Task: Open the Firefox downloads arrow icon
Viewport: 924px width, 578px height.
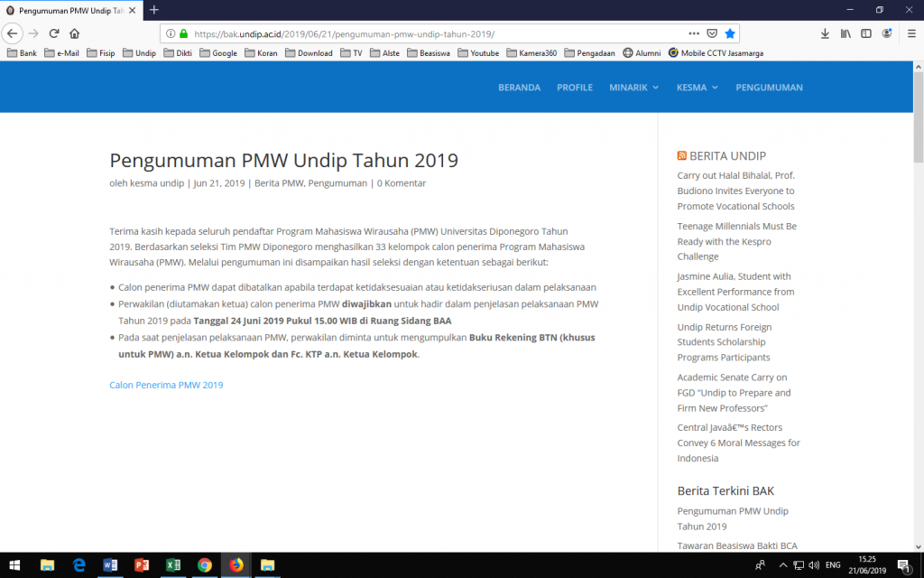Action: point(825,33)
